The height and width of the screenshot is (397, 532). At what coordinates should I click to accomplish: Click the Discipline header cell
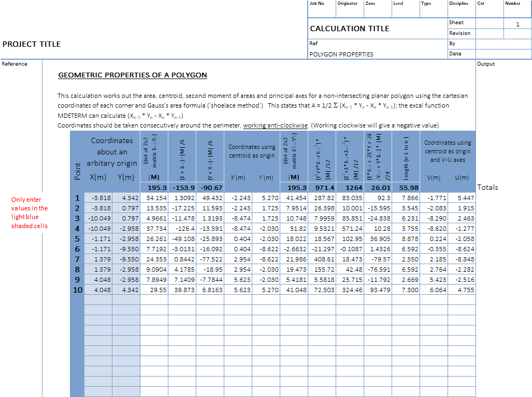(462, 9)
